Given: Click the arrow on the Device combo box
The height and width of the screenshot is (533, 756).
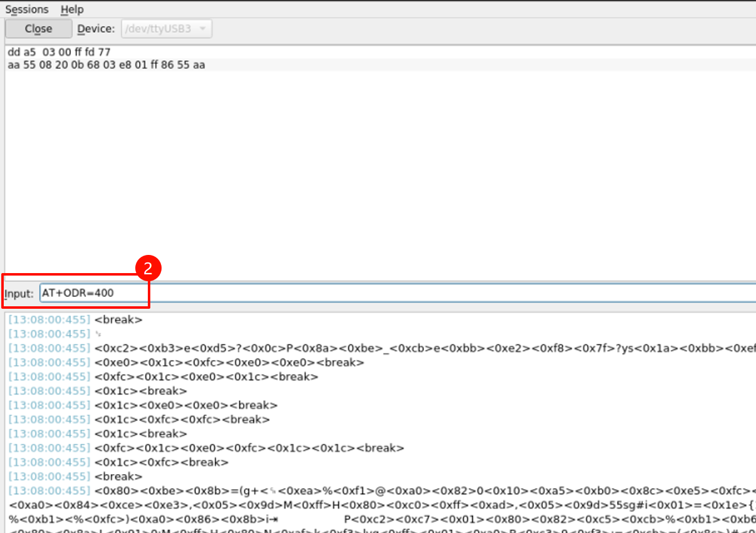Looking at the screenshot, I should [x=202, y=29].
